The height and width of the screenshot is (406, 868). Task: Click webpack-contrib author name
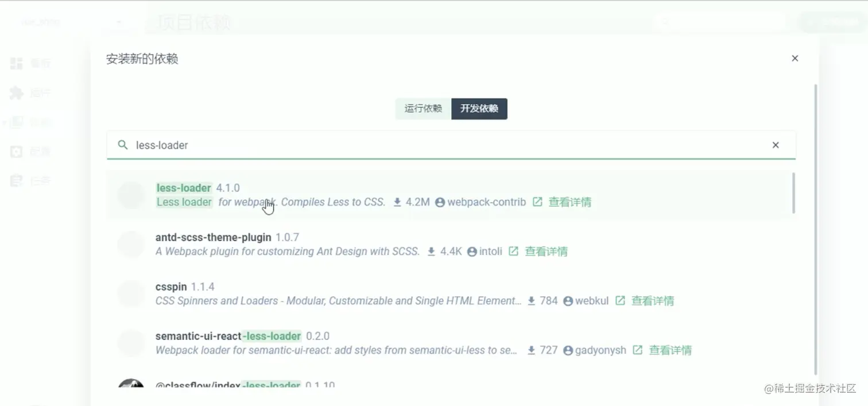[x=486, y=202]
